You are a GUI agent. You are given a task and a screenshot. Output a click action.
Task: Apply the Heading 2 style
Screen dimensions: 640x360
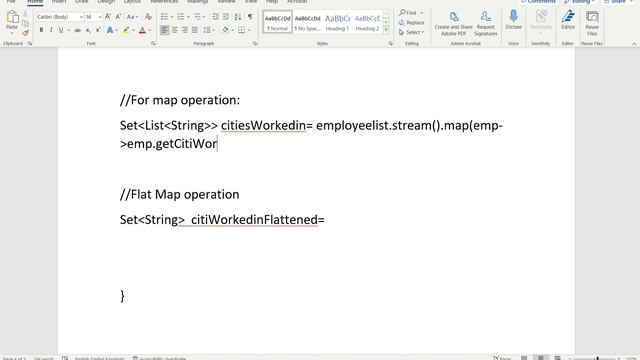tap(367, 22)
